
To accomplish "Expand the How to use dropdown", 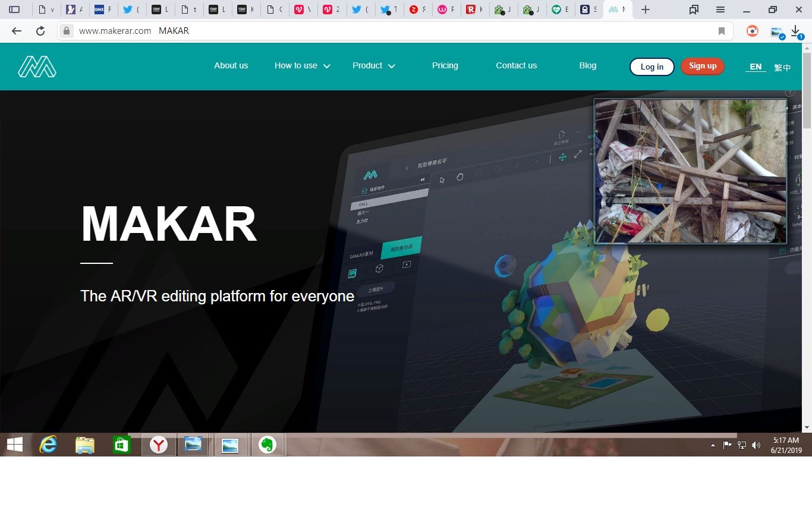I will [302, 66].
